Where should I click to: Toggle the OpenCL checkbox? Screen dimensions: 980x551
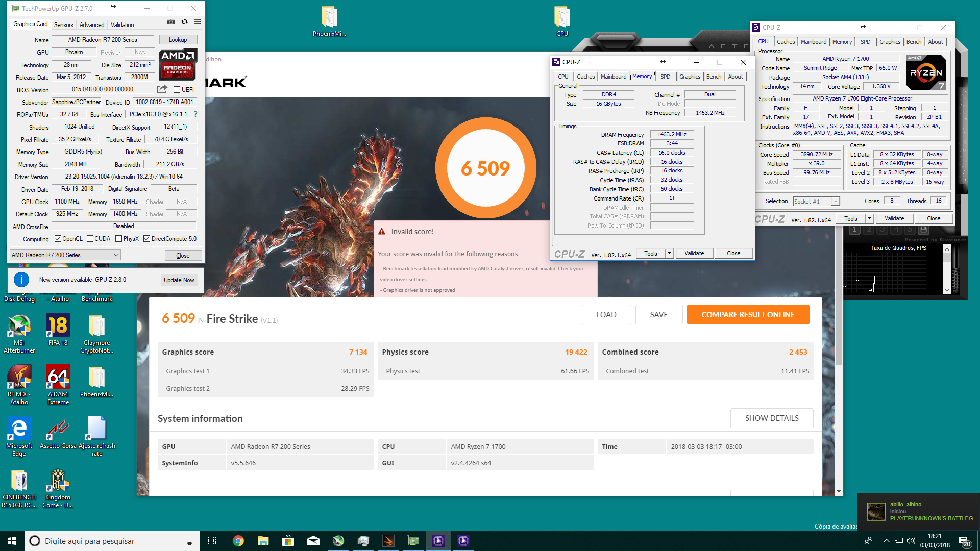pyautogui.click(x=58, y=239)
